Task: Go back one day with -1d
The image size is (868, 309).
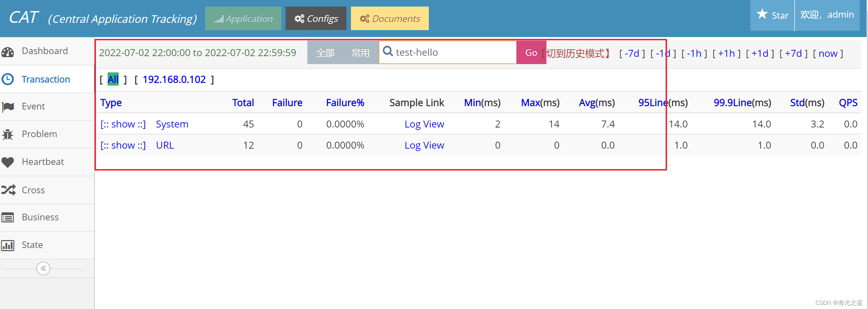Action: pos(663,53)
